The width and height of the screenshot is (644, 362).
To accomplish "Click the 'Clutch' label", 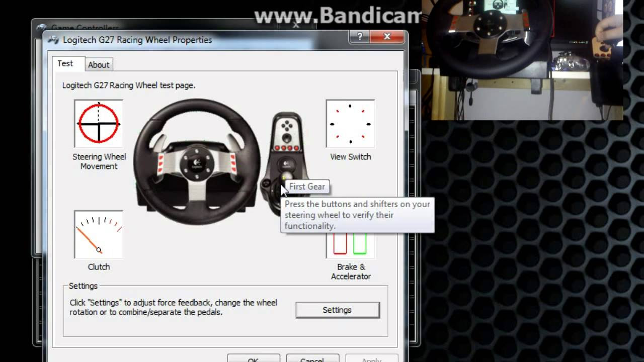I will coord(99,267).
